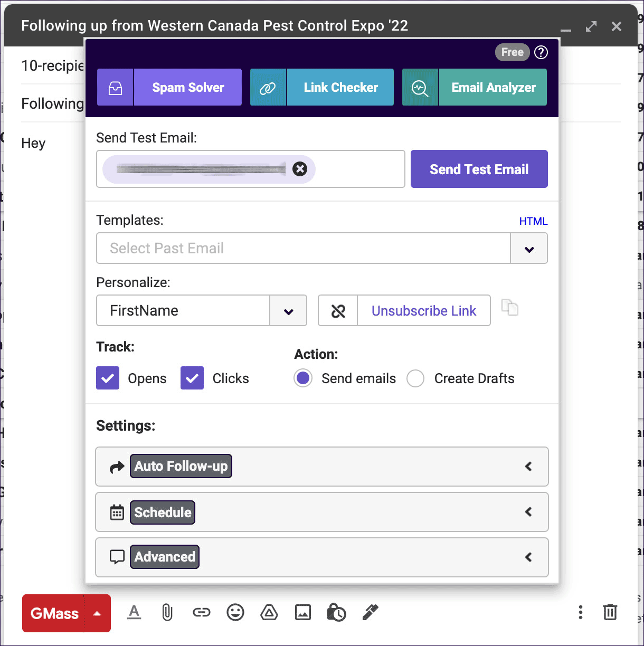Open more options three-dot menu
Screen dimensions: 644x646
pos(581,612)
